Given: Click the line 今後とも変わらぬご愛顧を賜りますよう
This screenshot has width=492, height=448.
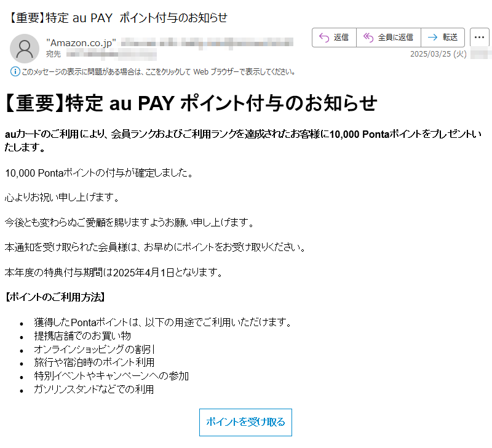Looking at the screenshot, I should coord(129,222).
